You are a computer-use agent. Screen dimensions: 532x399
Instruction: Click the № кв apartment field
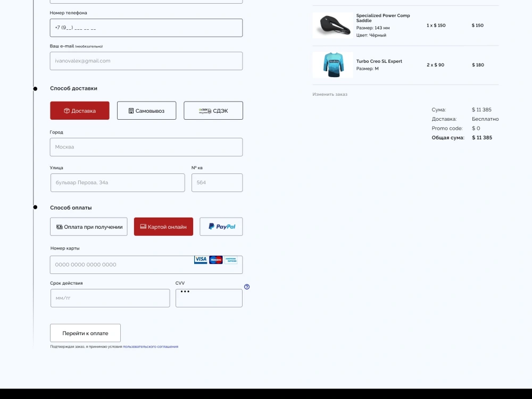click(217, 182)
